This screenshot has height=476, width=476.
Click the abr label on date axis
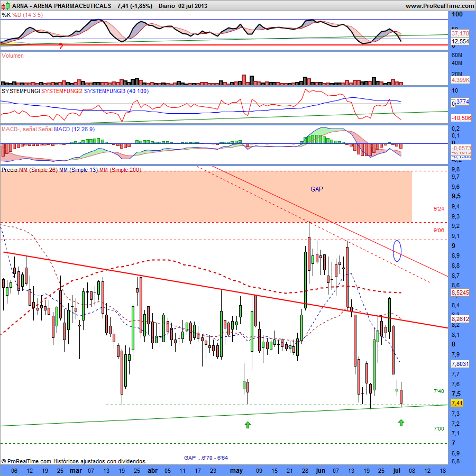click(152, 471)
